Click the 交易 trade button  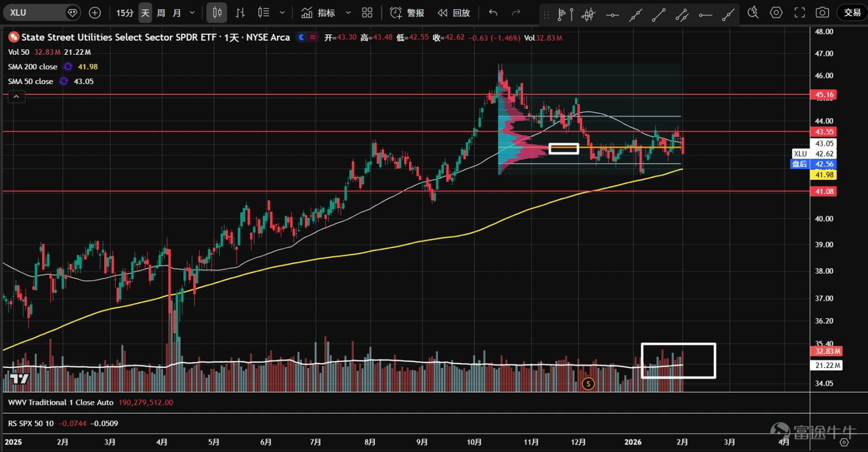852,12
